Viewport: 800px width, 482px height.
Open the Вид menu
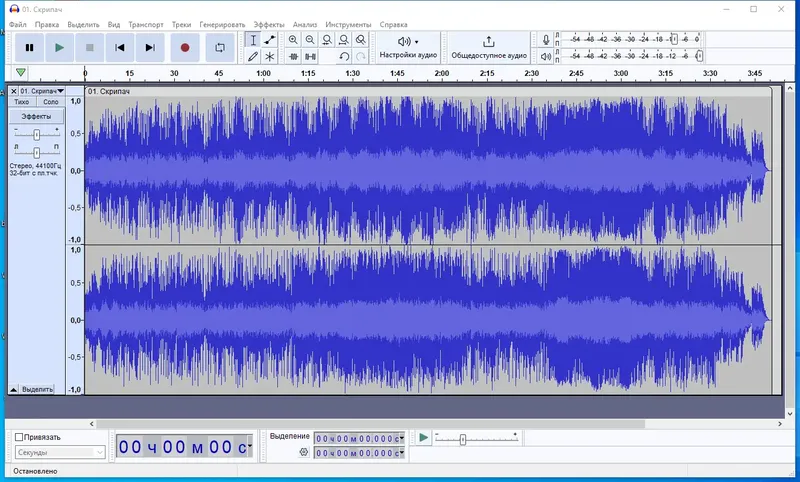pos(114,24)
